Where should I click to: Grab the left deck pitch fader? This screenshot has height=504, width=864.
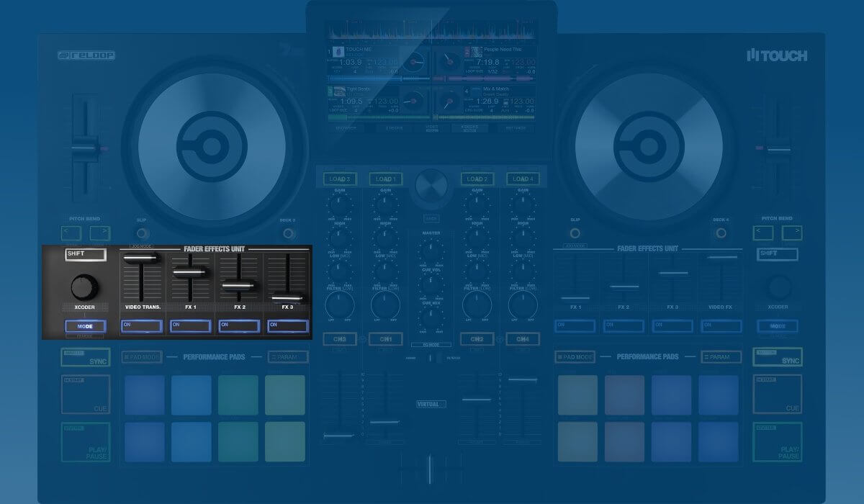[85, 149]
